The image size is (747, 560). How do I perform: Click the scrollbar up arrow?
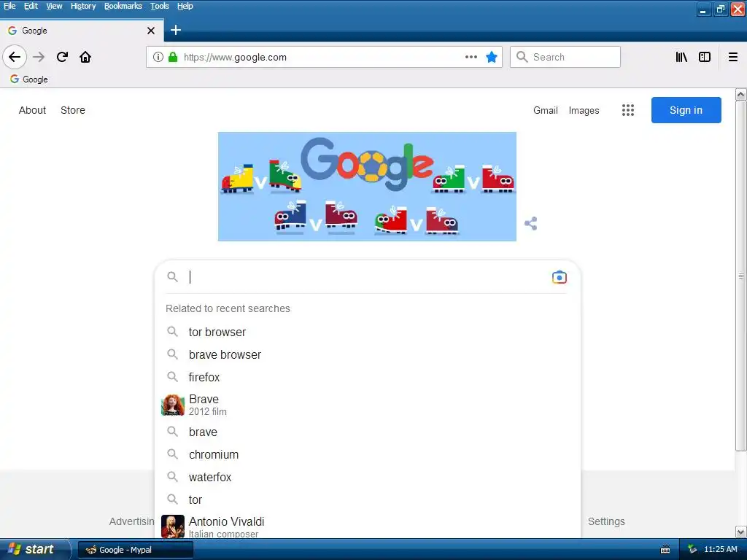point(741,94)
